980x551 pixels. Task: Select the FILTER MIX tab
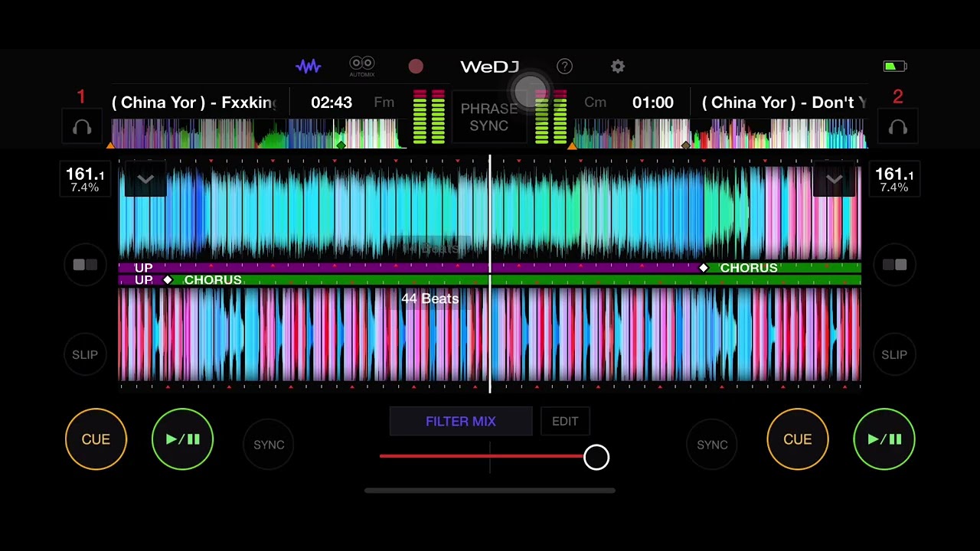pyautogui.click(x=461, y=422)
